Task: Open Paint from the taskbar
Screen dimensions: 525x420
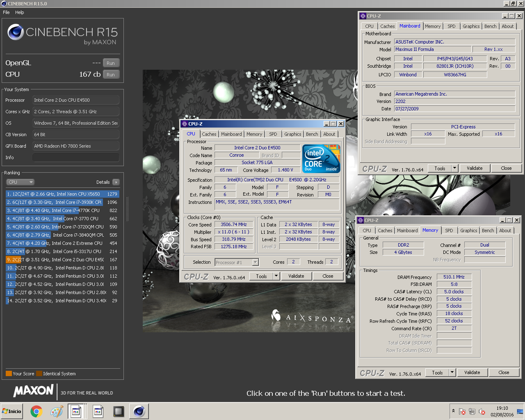Action: click(x=57, y=411)
